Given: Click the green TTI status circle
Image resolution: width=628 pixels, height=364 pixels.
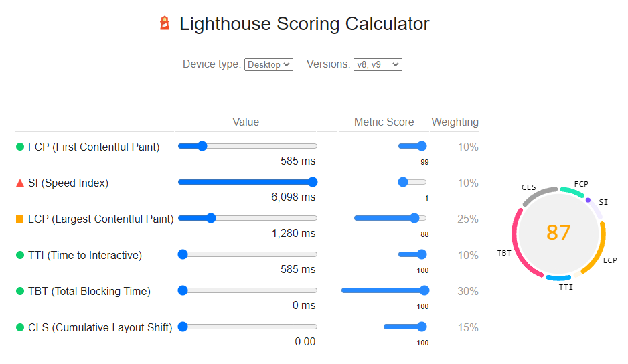Looking at the screenshot, I should click(19, 255).
